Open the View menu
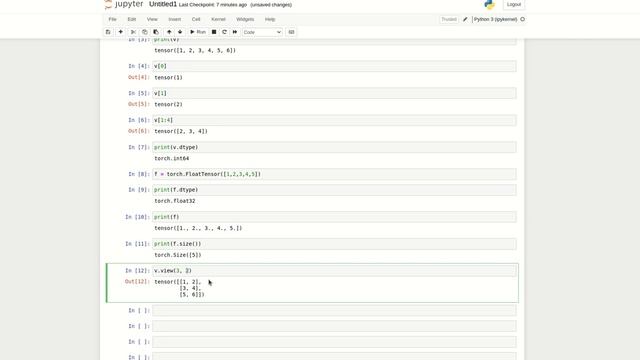The image size is (640, 360). click(x=152, y=19)
